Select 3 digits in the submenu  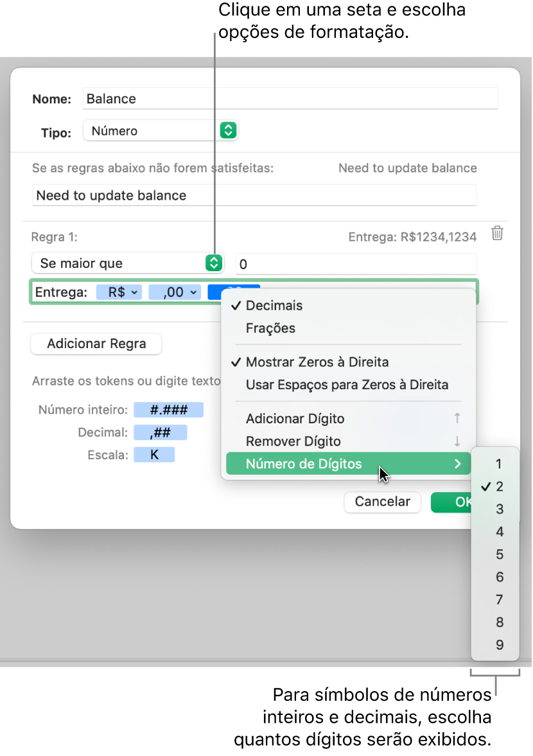point(495,509)
